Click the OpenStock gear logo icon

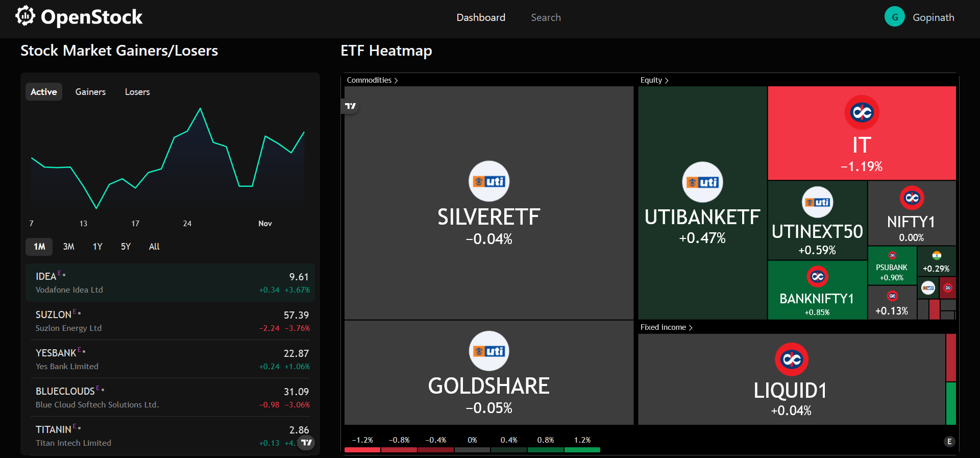point(25,16)
